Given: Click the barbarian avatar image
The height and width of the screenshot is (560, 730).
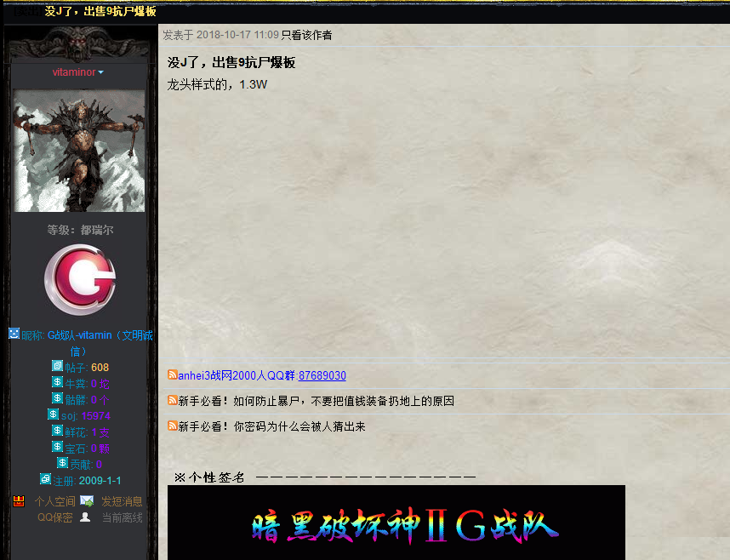Looking at the screenshot, I should point(79,151).
